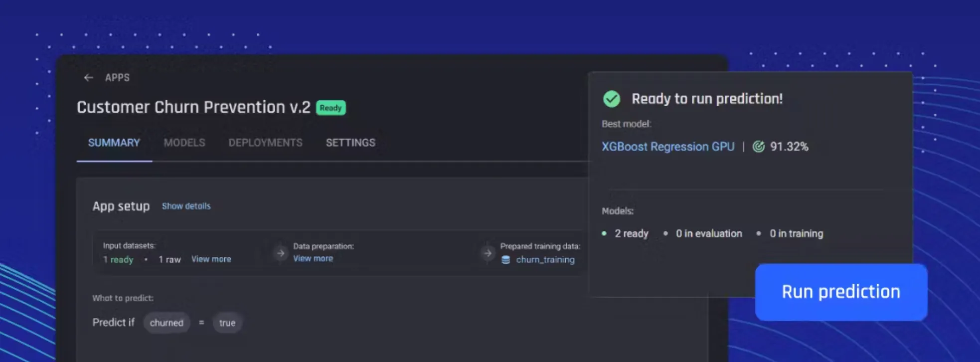
Task: Click the Run prediction button
Action: (841, 292)
